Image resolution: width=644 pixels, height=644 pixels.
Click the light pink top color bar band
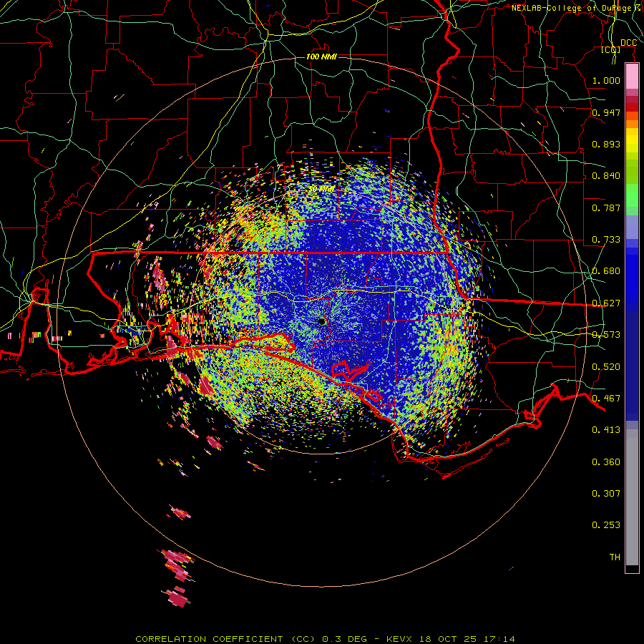(x=632, y=77)
